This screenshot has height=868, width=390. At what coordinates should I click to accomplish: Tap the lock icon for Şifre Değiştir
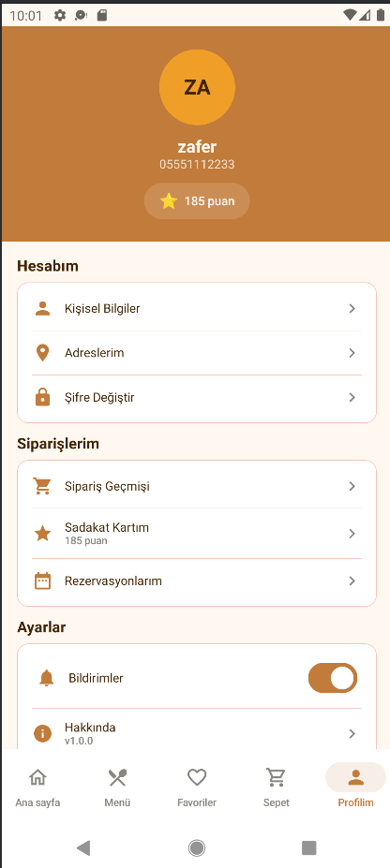43,397
